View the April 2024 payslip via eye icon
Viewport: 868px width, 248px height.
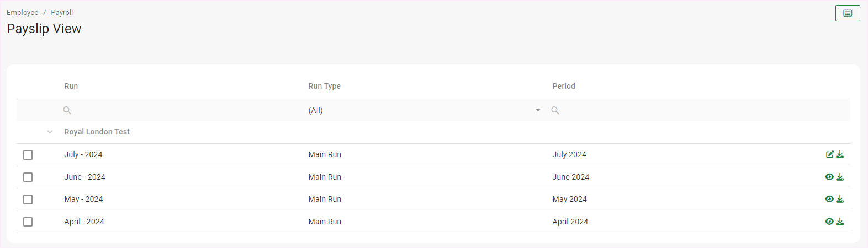click(829, 222)
